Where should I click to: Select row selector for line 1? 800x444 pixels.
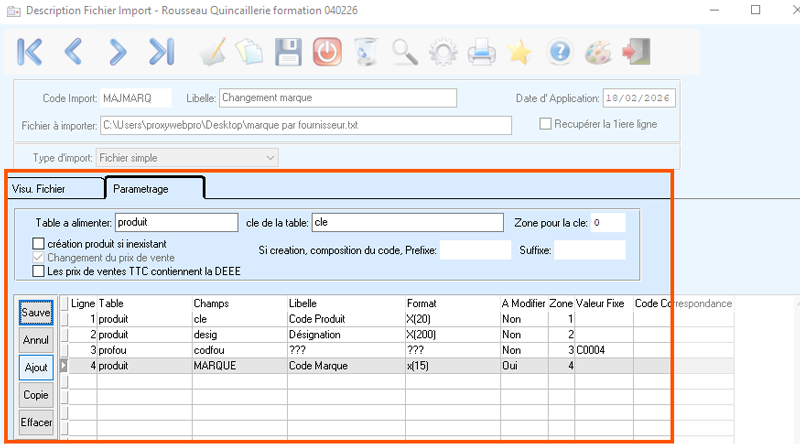click(64, 319)
